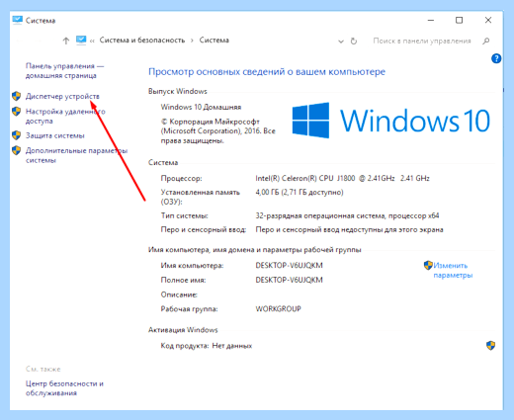This screenshot has width=514, height=420.
Task: Click Windows 10 Домашняя edition text
Action: [201, 107]
